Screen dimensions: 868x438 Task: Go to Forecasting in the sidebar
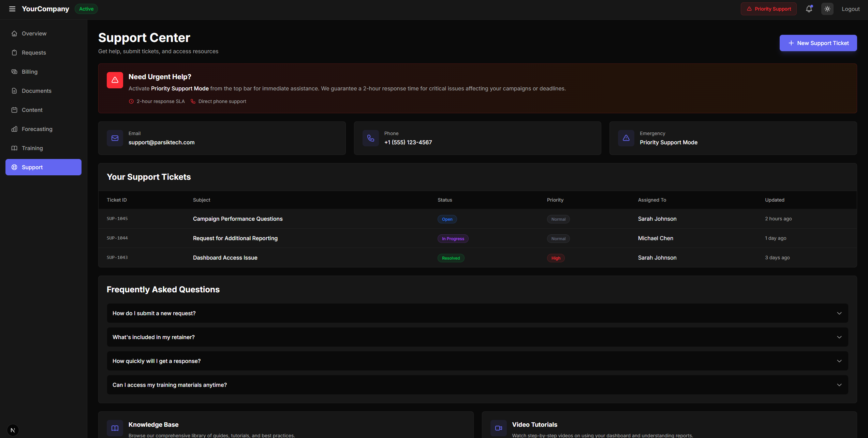point(37,129)
